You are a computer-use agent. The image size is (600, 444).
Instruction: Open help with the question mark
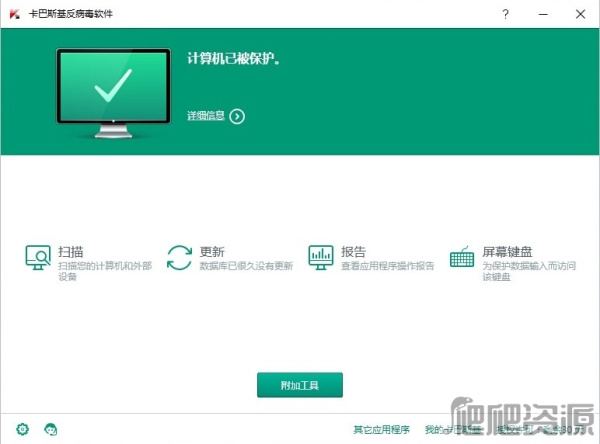click(x=505, y=14)
